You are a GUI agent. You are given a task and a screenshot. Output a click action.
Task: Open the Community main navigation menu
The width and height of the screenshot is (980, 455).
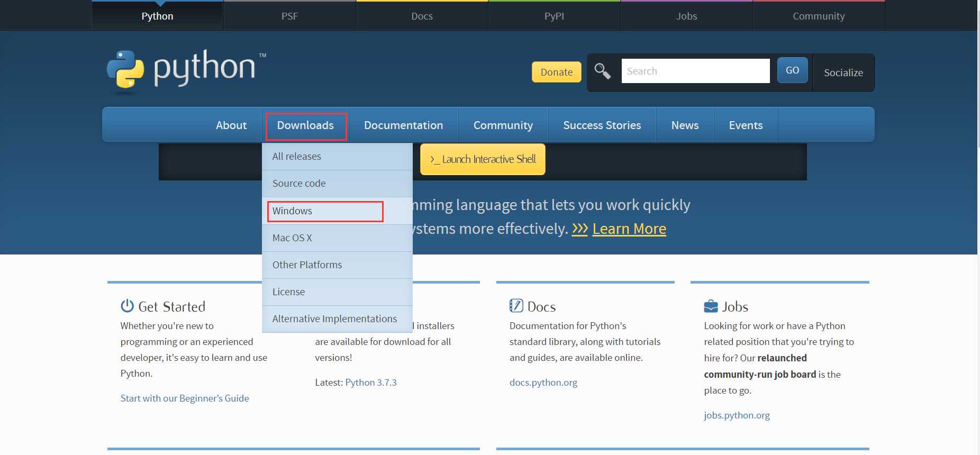tap(503, 125)
